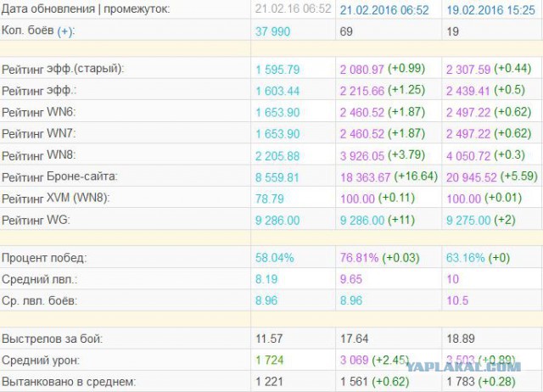The height and width of the screenshot is (392, 543).
Task: Click the label Рейтинг эфф.(старый):
Action: [63, 69]
